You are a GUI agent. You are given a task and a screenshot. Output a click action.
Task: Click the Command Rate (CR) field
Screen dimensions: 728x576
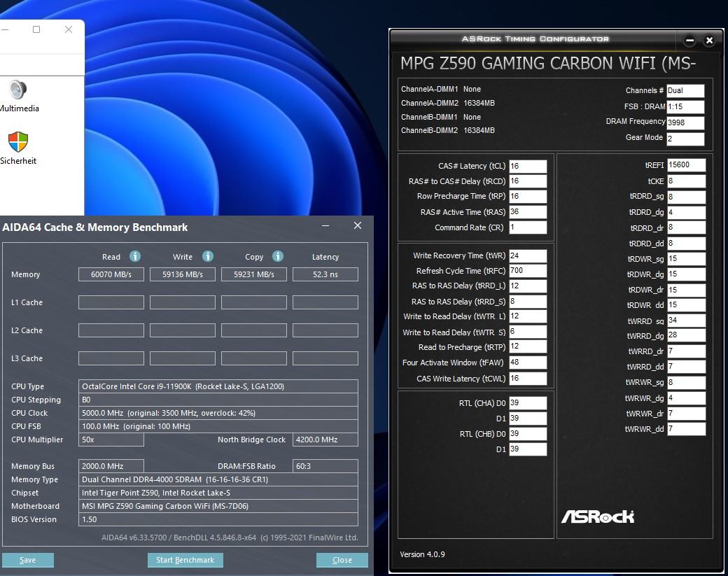tap(528, 227)
